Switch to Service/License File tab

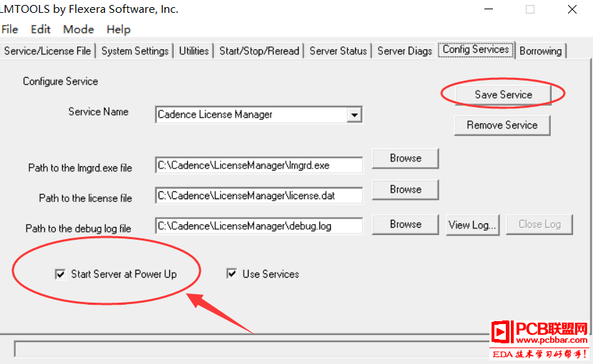[x=47, y=51]
